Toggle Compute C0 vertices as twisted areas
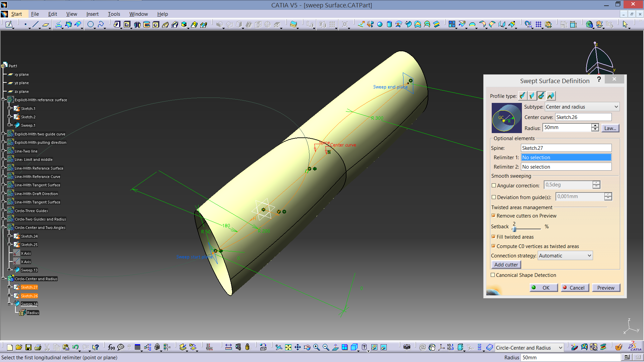Screen dimensions: 644x362 point(493,246)
